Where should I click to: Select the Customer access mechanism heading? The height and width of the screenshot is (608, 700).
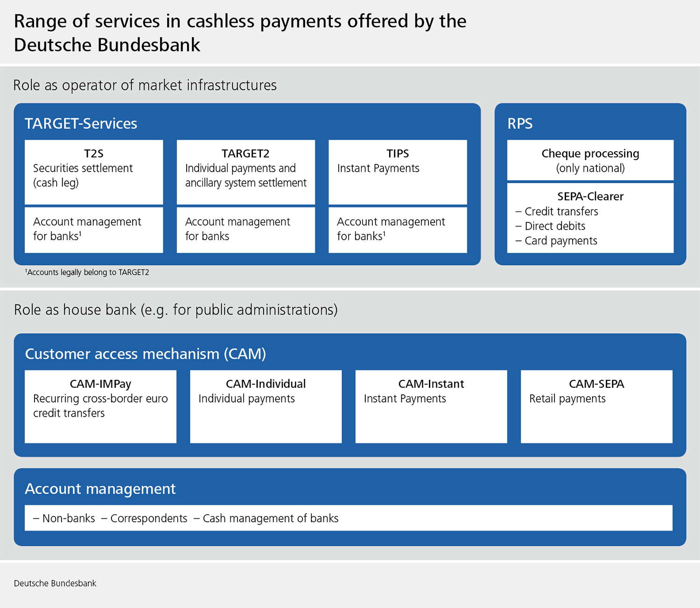[145, 354]
